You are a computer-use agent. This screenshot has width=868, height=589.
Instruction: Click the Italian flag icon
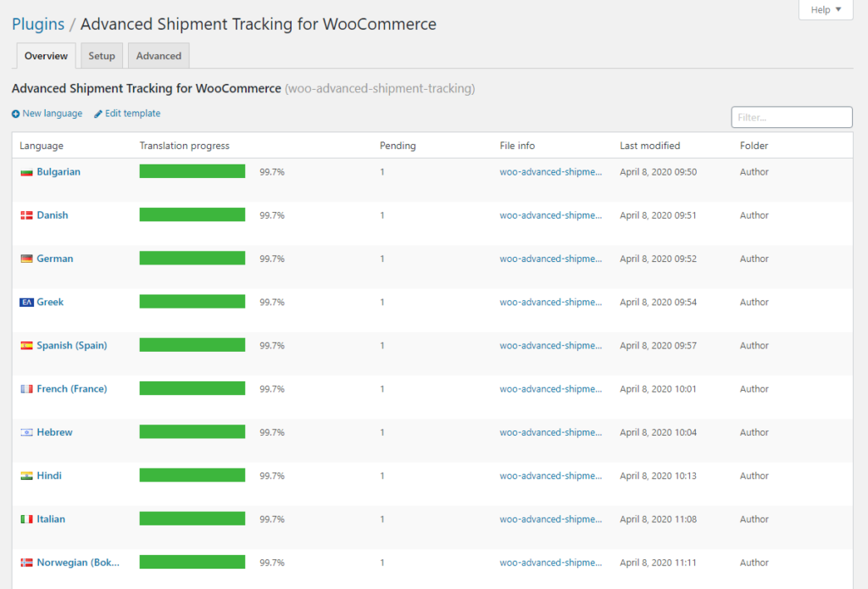[26, 520]
